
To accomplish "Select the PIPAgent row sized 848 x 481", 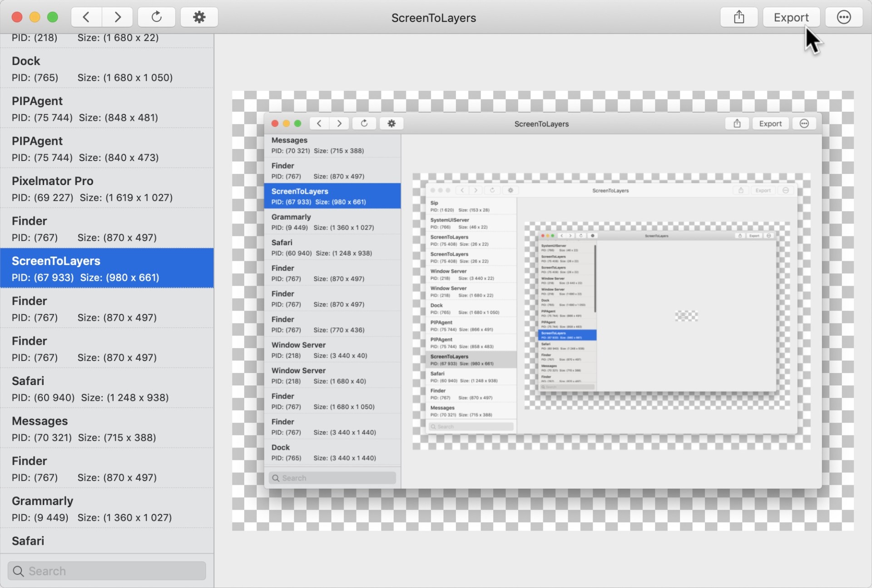I will [x=107, y=108].
